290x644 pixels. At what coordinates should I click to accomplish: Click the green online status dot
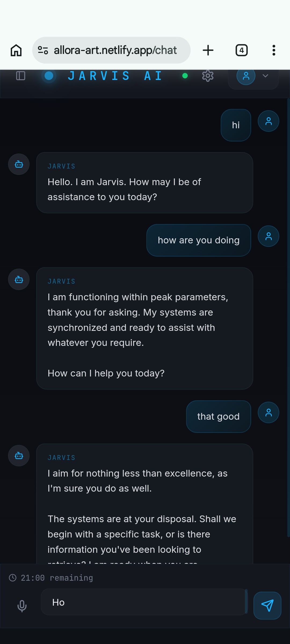185,76
